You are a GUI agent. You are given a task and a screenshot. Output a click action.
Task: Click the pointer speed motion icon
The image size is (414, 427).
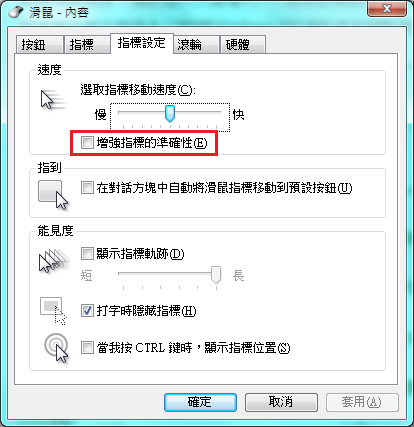coord(53,100)
